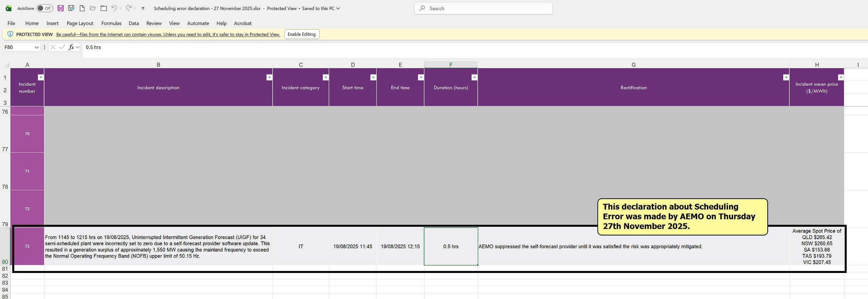Open the Incident category filter dropdown
868x299 pixels.
(325, 78)
